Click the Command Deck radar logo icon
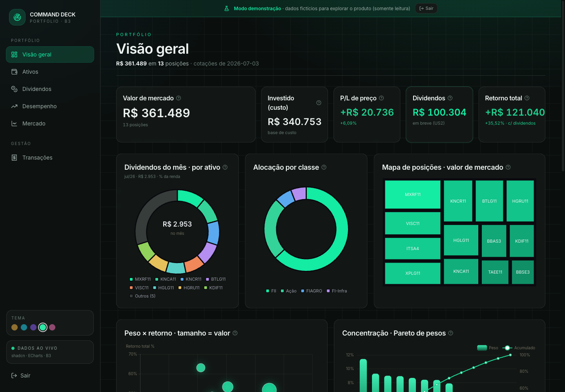Image resolution: width=565 pixels, height=392 pixels. [x=17, y=17]
